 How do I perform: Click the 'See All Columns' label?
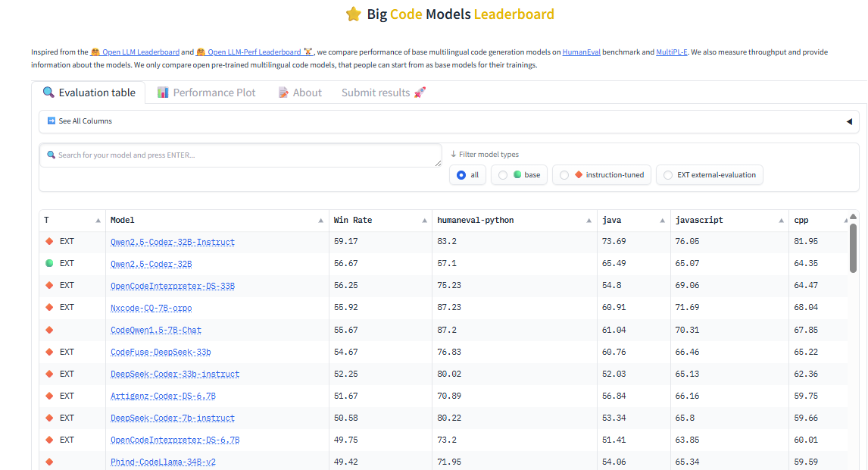click(86, 121)
